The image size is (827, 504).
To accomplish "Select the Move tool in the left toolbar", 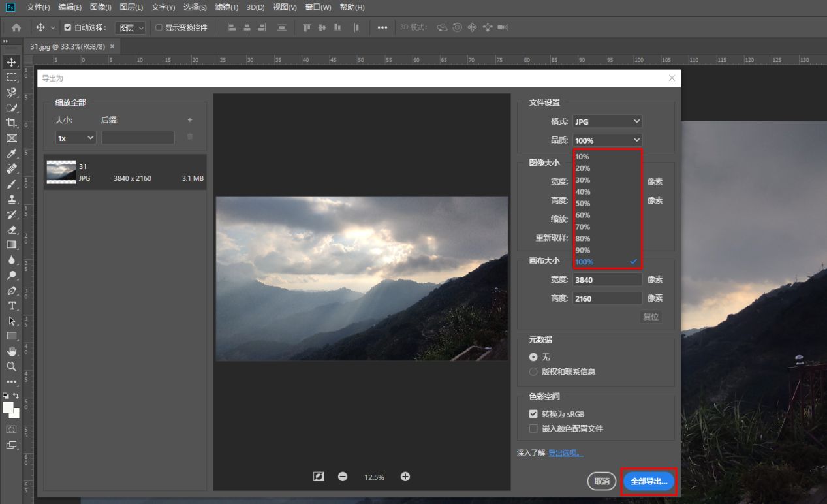I will [12, 62].
